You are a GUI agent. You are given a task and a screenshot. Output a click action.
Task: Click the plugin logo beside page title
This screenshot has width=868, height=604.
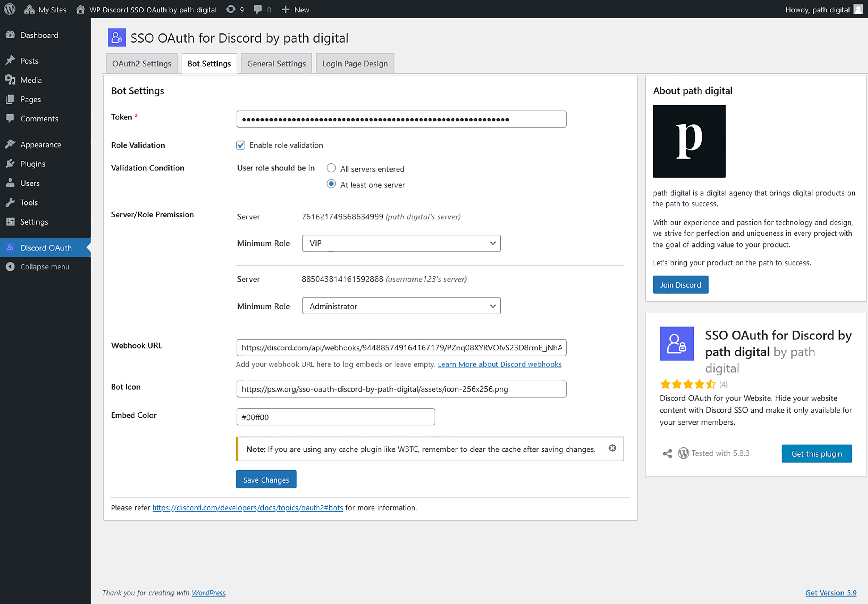pos(117,37)
